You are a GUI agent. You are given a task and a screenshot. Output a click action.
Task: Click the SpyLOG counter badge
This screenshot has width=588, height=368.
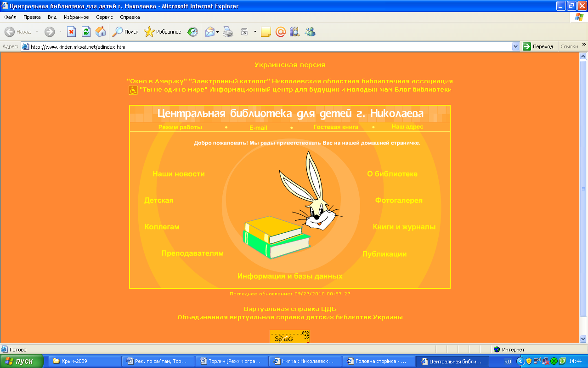pos(290,336)
